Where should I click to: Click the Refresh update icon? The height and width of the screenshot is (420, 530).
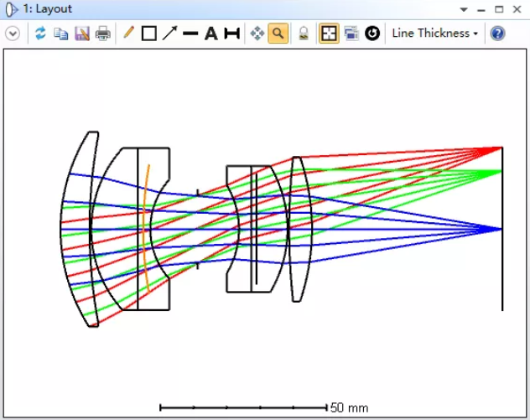(x=40, y=34)
